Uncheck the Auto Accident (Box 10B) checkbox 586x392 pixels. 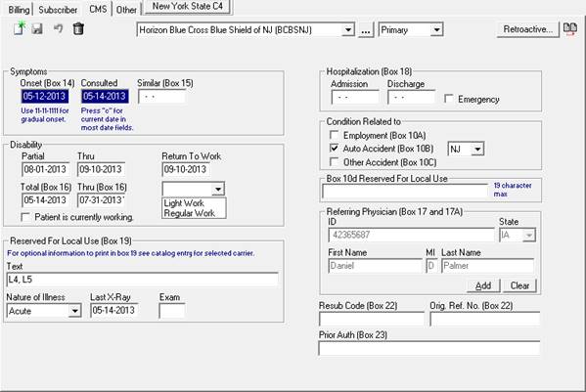tap(335, 149)
